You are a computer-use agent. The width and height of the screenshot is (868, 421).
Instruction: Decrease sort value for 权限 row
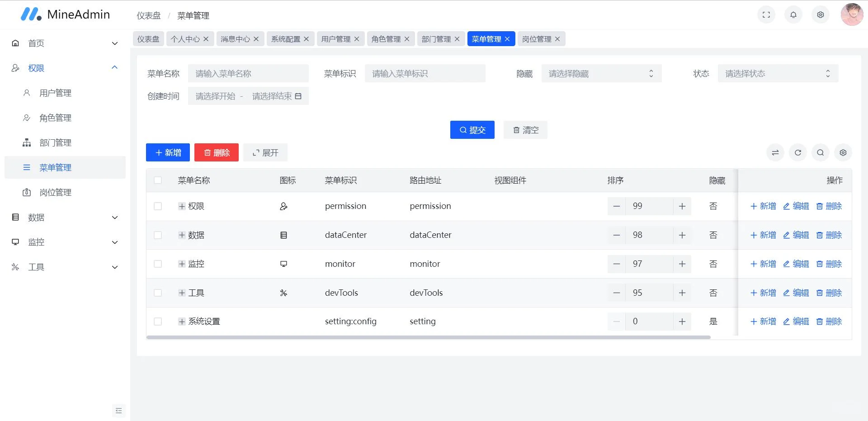click(x=617, y=206)
